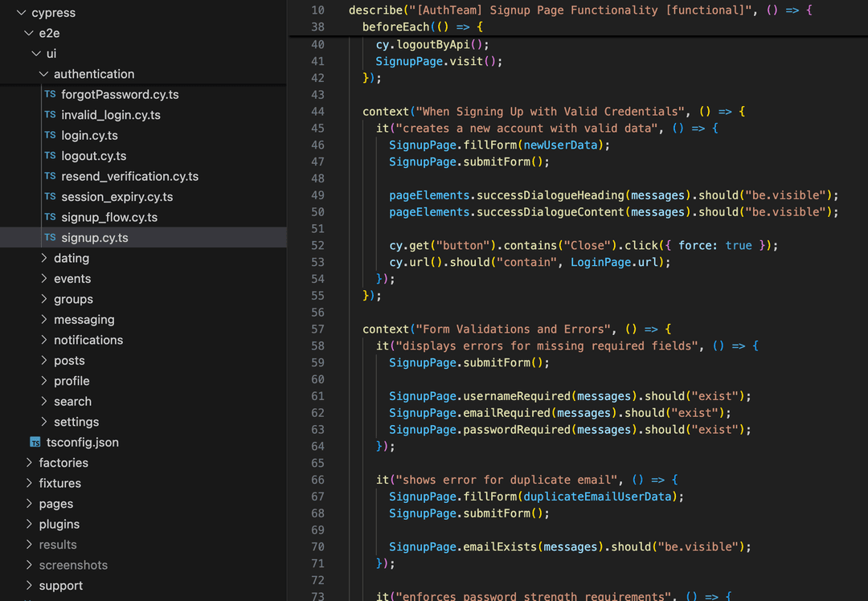Expand the settings folder chevron
This screenshot has width=868, height=601.
point(43,422)
